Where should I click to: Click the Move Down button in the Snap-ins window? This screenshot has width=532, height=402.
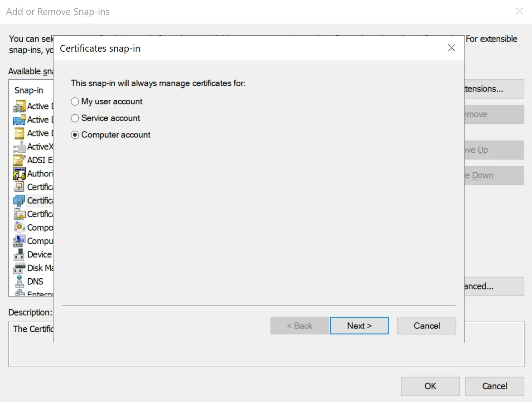494,175
